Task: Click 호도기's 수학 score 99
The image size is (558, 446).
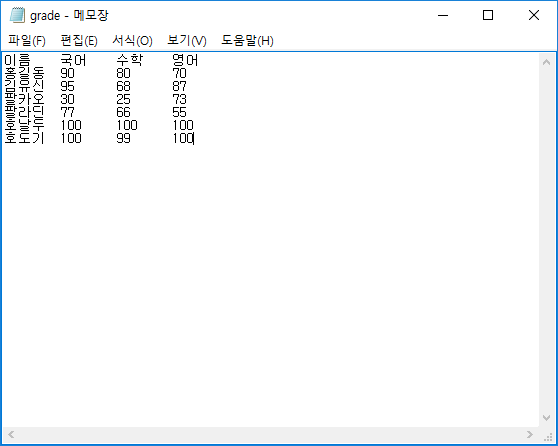Action: (123, 138)
